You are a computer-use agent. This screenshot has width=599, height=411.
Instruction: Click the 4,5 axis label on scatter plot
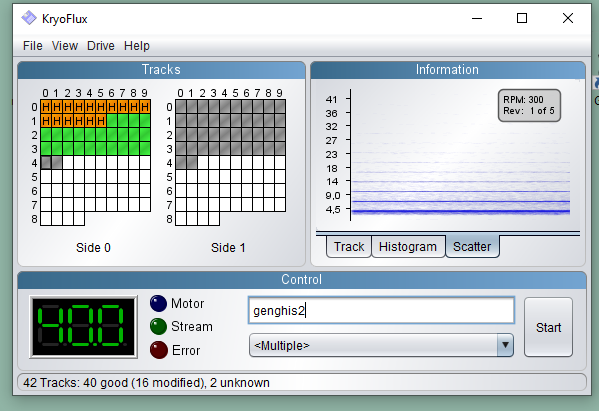pyautogui.click(x=332, y=209)
